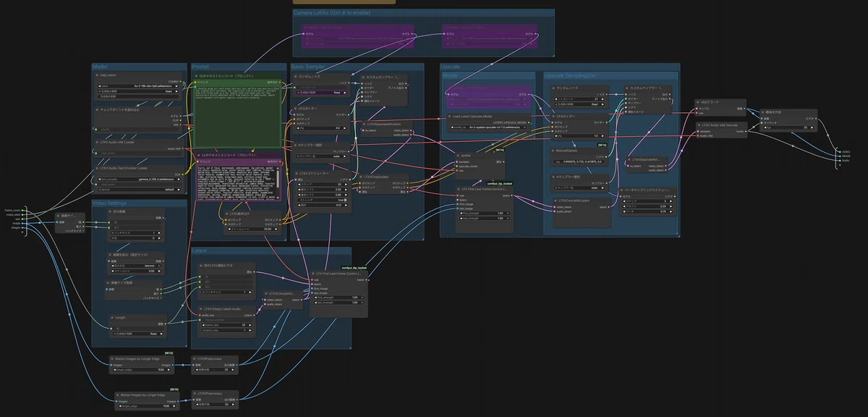868x417 pixels.
Task: Increase fps 25 in 動画を作成 node
Action: (812, 127)
